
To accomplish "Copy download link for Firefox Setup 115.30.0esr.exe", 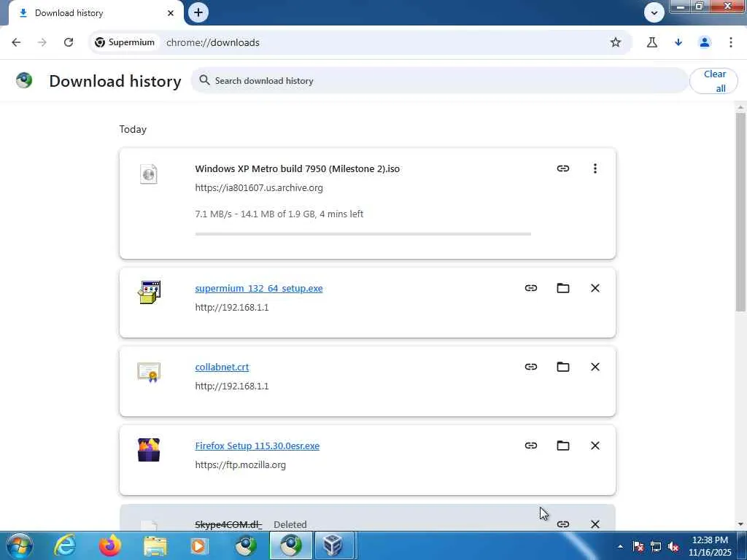I will tap(531, 446).
